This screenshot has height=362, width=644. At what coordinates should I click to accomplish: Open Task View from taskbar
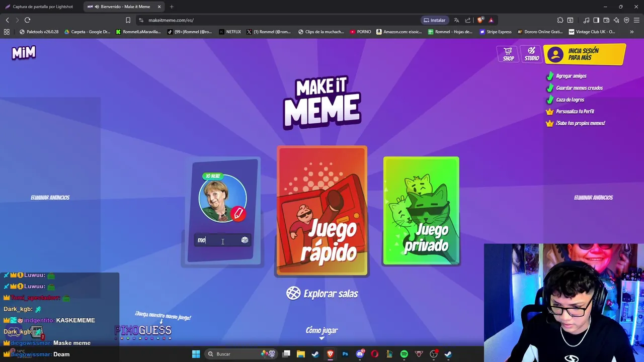(x=286, y=354)
